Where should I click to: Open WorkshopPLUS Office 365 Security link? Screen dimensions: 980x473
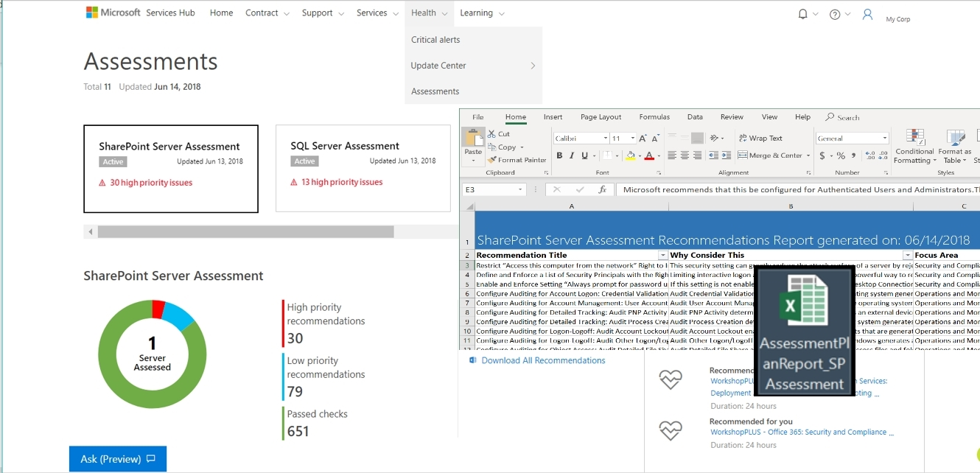[x=802, y=432]
